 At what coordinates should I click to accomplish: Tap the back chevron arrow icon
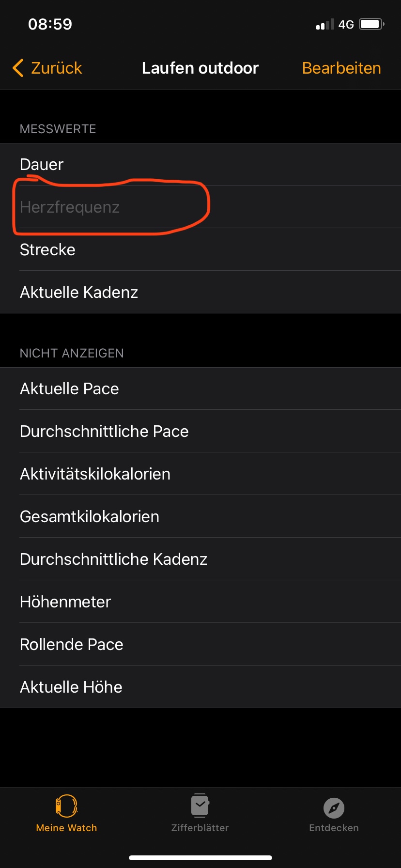point(18,68)
